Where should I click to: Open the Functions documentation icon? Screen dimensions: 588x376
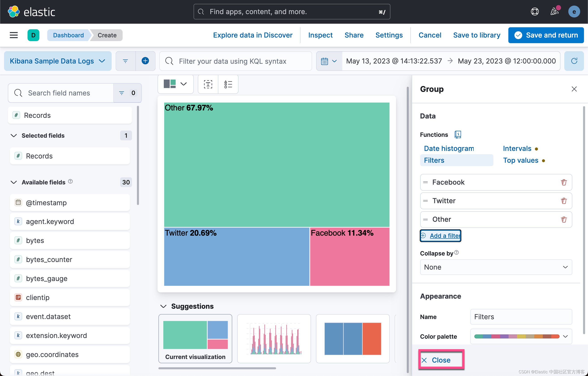pos(458,135)
